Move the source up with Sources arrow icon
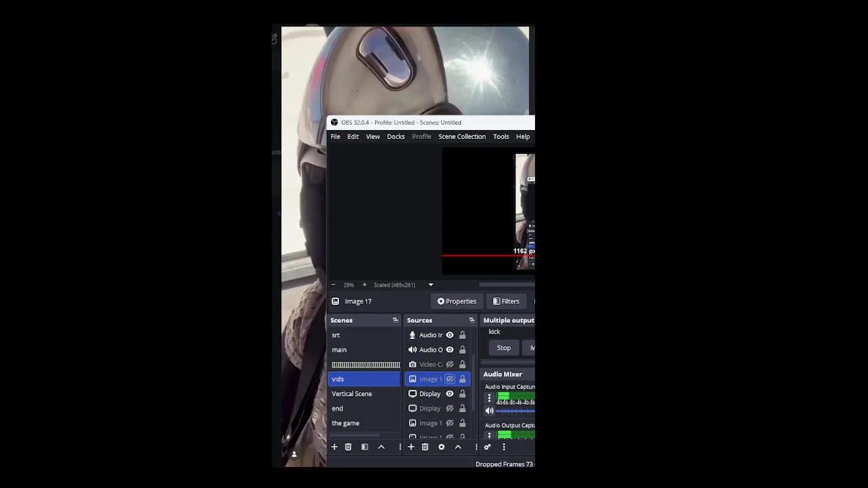The image size is (868, 488). (458, 447)
